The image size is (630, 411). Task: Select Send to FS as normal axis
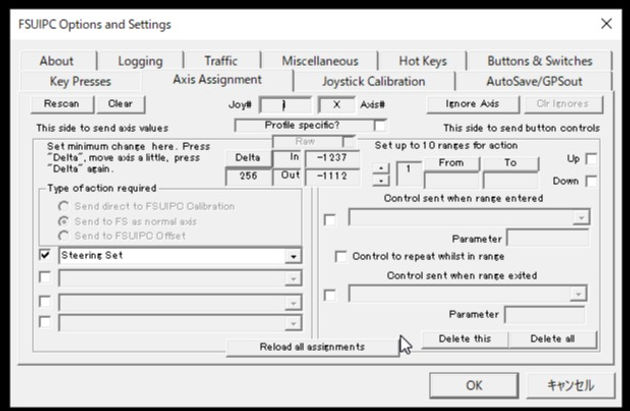tap(63, 221)
